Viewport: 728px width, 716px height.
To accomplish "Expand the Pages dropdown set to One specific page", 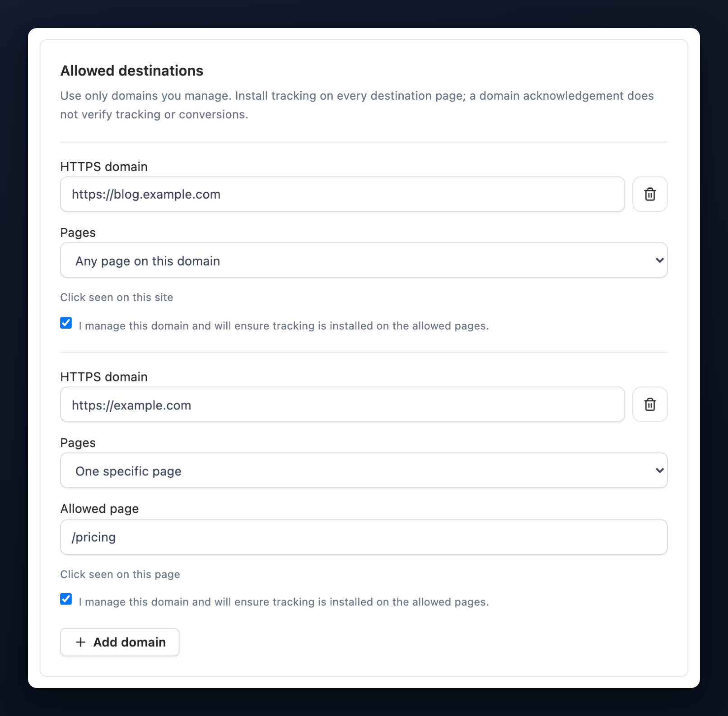I will [364, 470].
